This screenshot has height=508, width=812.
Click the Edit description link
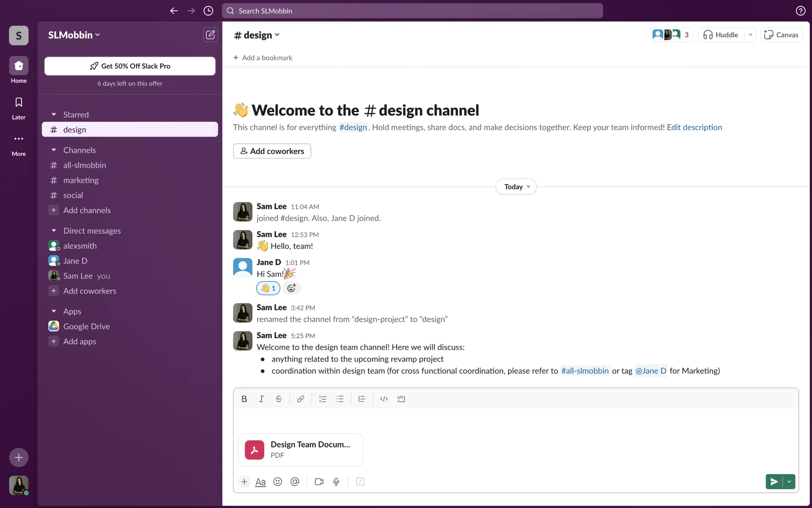tap(694, 127)
